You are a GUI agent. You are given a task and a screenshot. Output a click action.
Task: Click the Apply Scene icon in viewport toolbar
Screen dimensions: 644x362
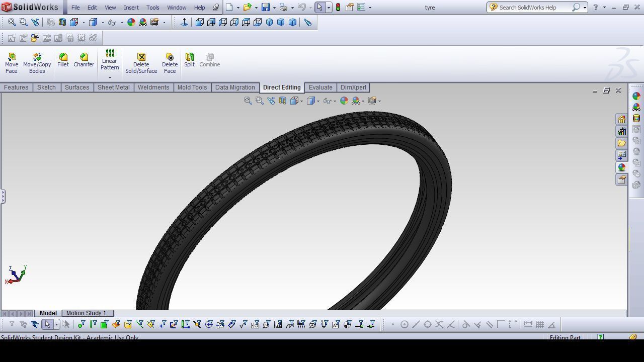click(x=356, y=101)
